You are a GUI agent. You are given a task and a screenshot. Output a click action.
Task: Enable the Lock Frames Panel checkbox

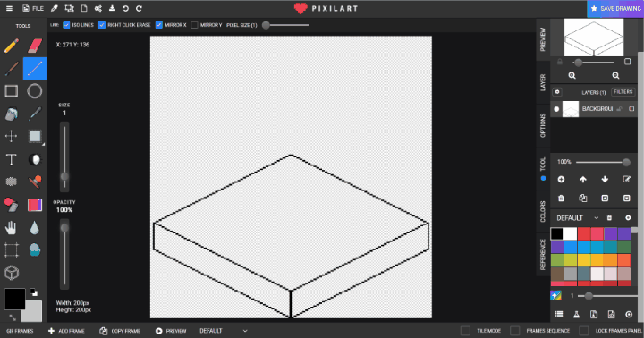click(583, 331)
